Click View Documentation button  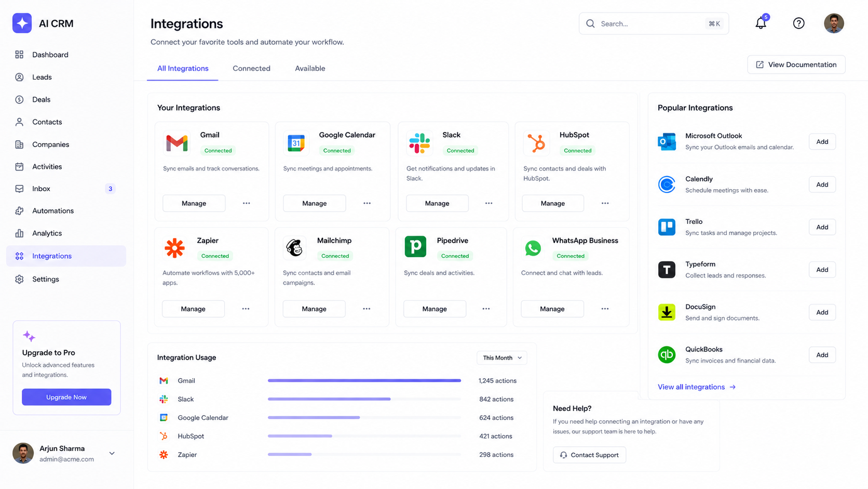pos(796,64)
